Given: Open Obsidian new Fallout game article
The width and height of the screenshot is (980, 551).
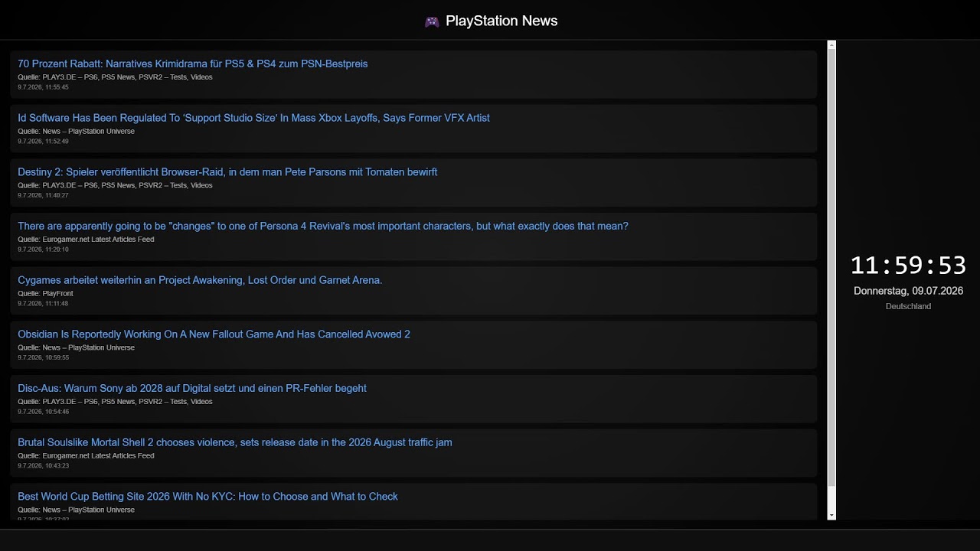Looking at the screenshot, I should 214,334.
